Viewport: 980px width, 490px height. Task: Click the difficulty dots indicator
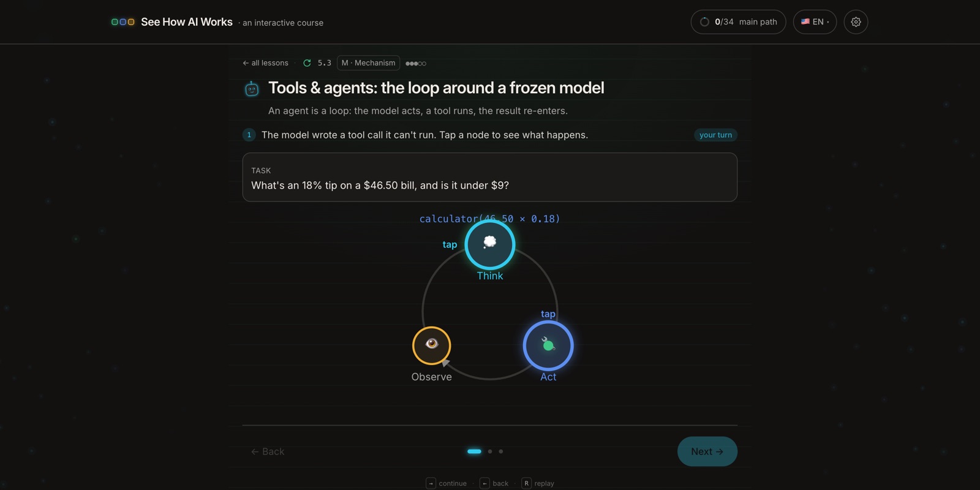416,64
